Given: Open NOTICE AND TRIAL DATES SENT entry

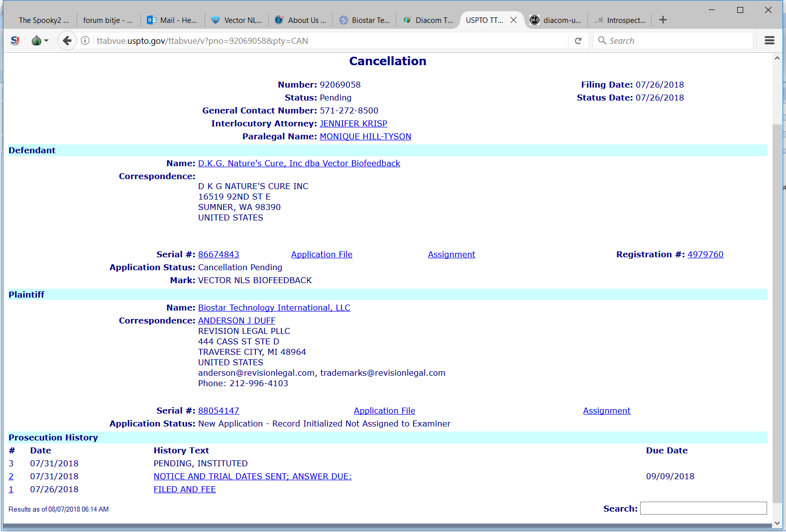Looking at the screenshot, I should click(252, 476).
